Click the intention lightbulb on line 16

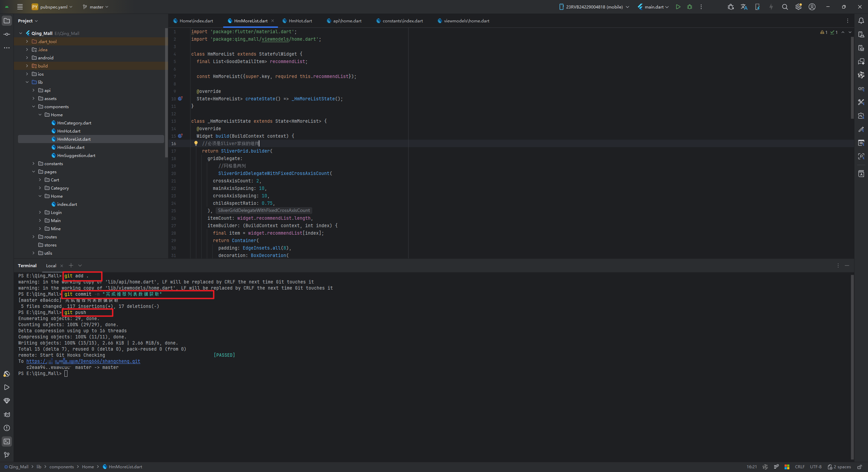point(196,143)
